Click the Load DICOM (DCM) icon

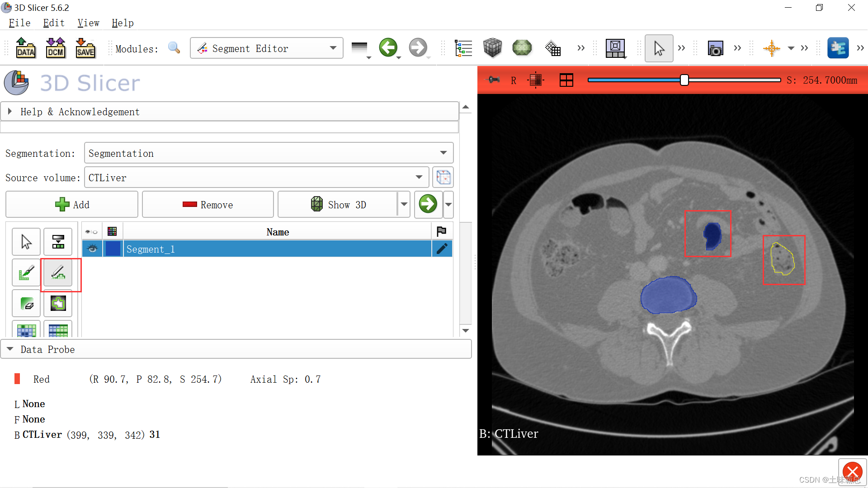point(55,48)
